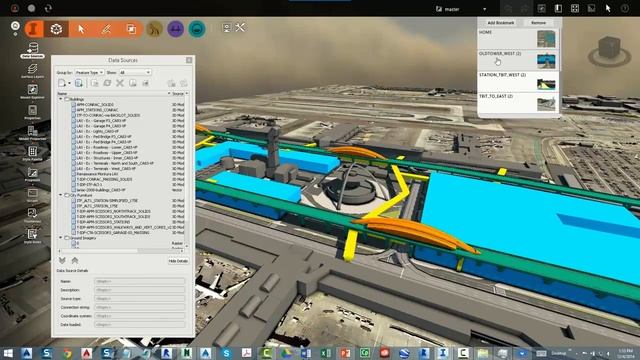Click the Remove bookmark button

click(x=538, y=23)
